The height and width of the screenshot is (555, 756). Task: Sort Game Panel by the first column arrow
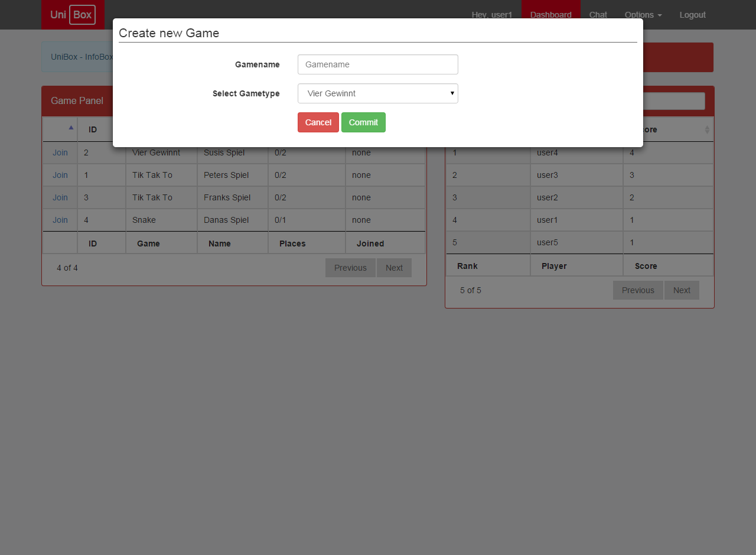[x=71, y=127]
